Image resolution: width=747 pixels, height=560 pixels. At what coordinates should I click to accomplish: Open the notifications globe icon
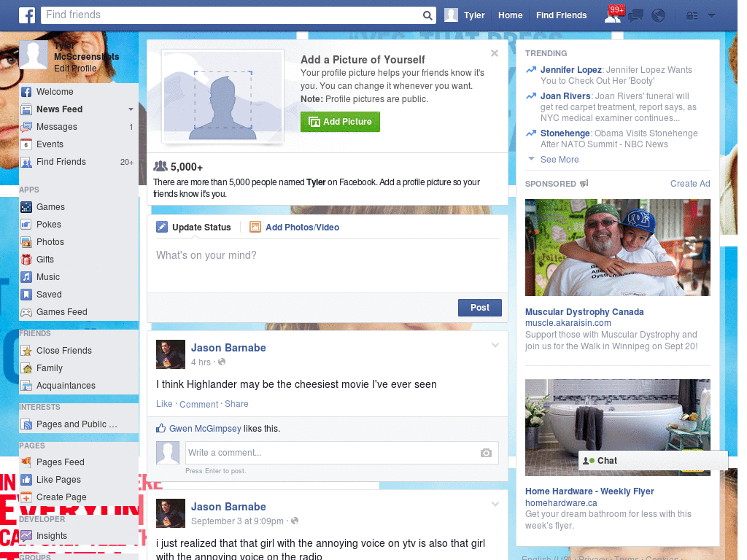[659, 16]
